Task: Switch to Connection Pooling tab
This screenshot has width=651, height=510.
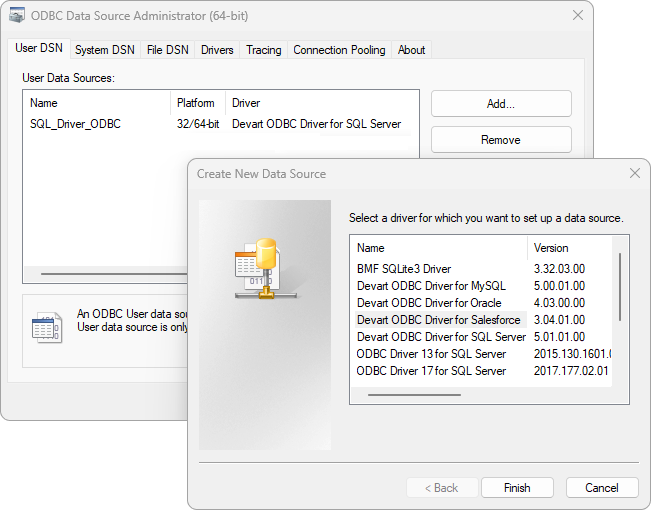Action: 339,50
